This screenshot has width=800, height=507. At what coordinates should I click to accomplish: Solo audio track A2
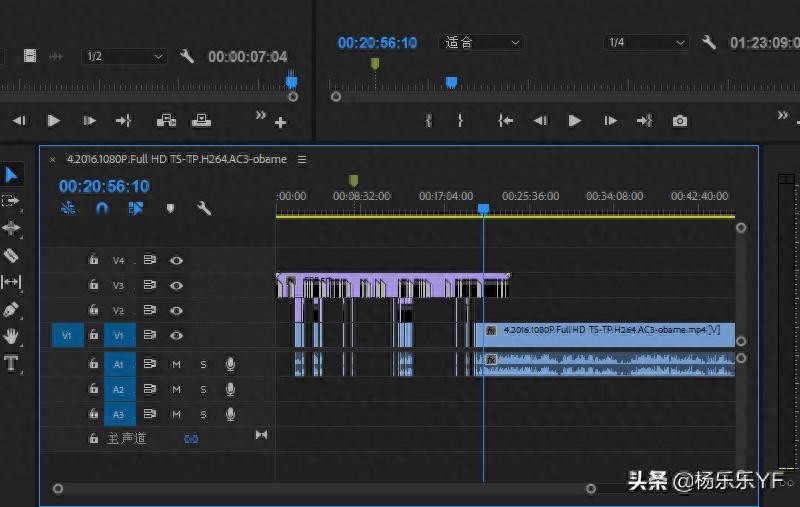tap(203, 389)
